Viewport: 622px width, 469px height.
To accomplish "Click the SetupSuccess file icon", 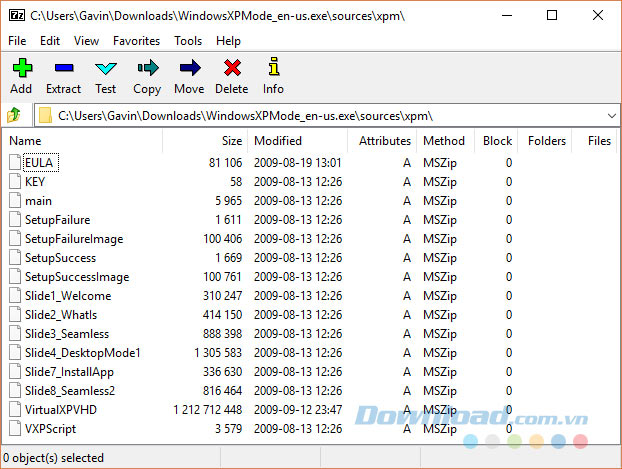I will tap(15, 258).
